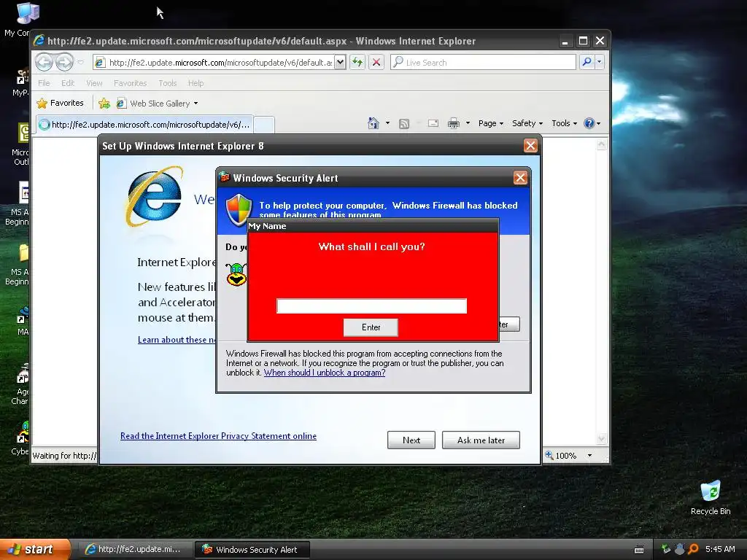Click the name text field in My Name dialog
The height and width of the screenshot is (560, 747).
click(x=371, y=306)
